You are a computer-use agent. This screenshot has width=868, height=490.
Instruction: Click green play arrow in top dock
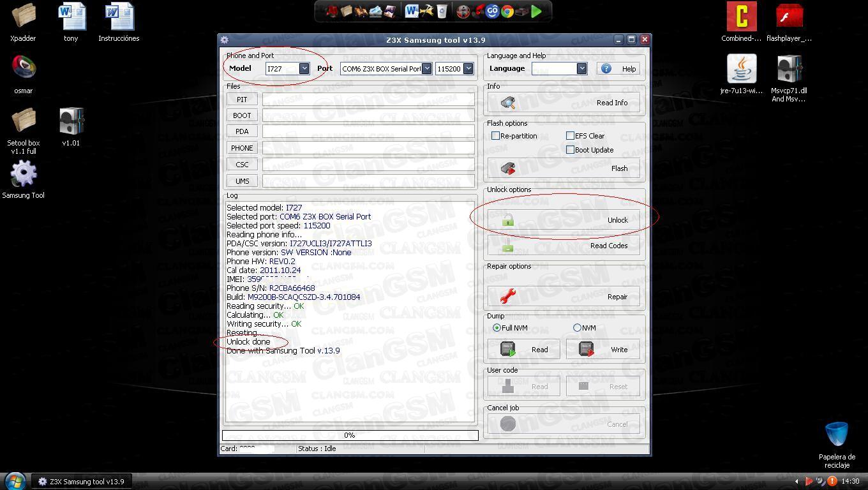[x=537, y=11]
